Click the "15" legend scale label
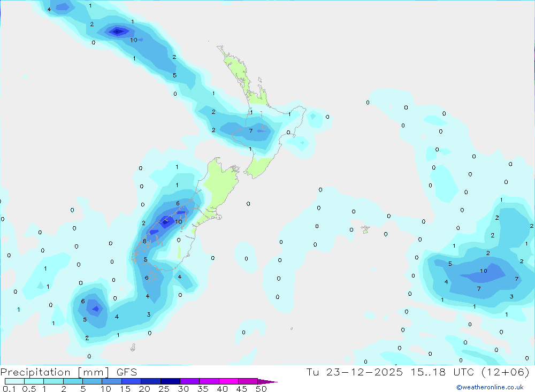535x392 pixels. pyautogui.click(x=125, y=389)
